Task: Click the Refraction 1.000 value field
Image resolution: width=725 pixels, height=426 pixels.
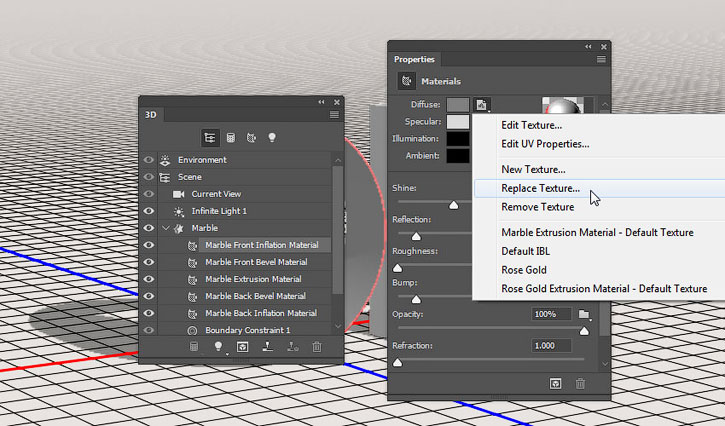Action: 551,346
